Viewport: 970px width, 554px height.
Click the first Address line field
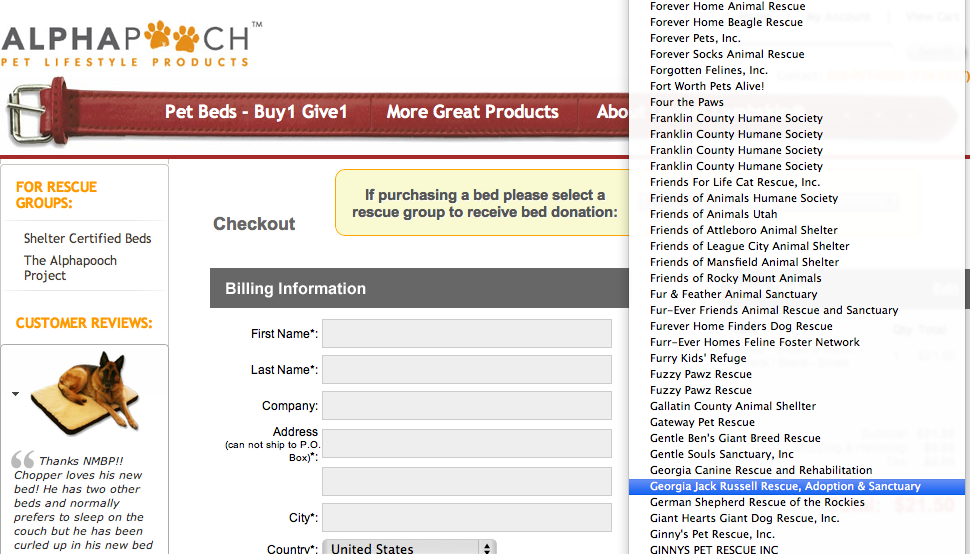(467, 444)
